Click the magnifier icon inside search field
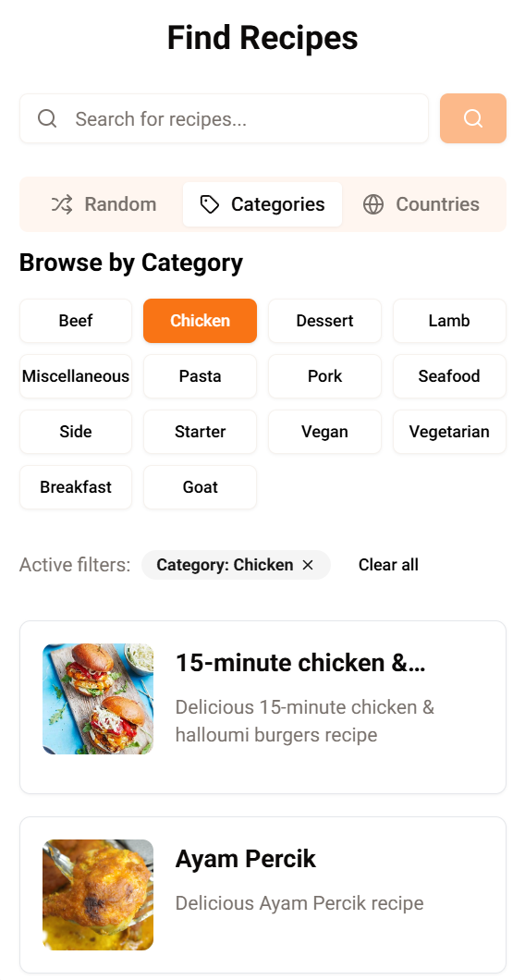The width and height of the screenshot is (525, 980). pyautogui.click(x=47, y=118)
